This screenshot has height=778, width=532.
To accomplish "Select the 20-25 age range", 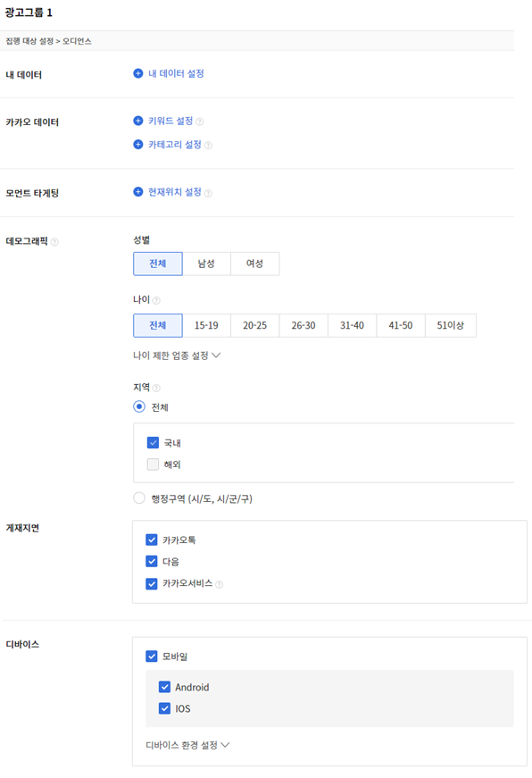I will coord(255,325).
